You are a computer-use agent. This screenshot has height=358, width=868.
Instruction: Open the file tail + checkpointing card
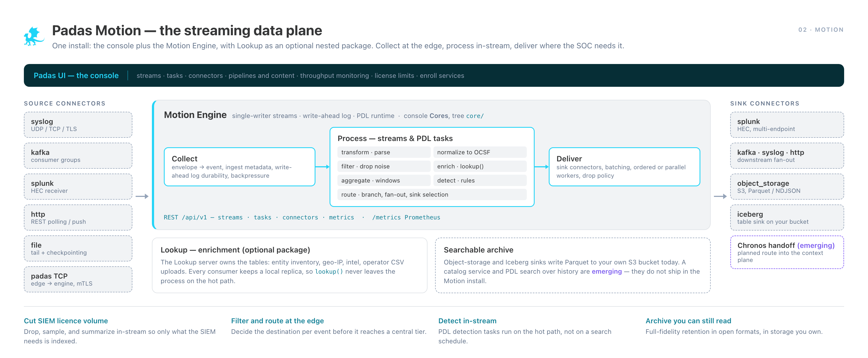point(78,248)
